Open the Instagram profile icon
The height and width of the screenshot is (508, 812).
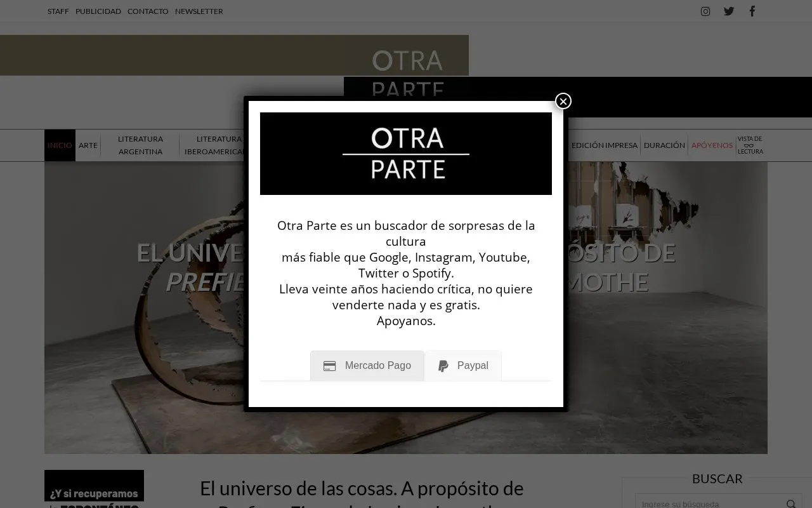(705, 11)
